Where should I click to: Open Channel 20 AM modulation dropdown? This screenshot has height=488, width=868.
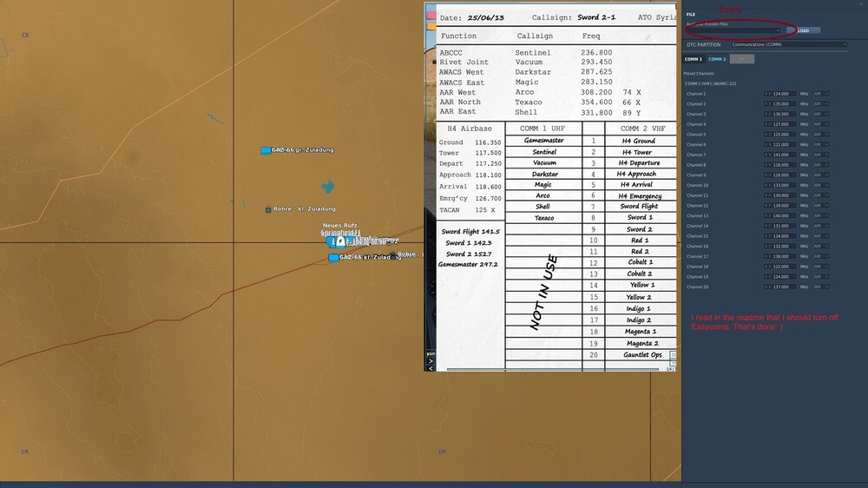[821, 287]
